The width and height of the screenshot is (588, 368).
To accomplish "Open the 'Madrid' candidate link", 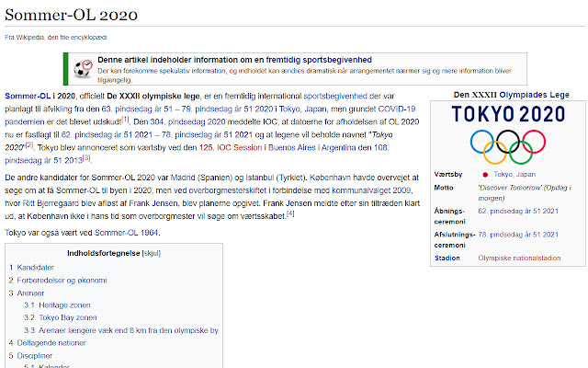I will (183, 178).
